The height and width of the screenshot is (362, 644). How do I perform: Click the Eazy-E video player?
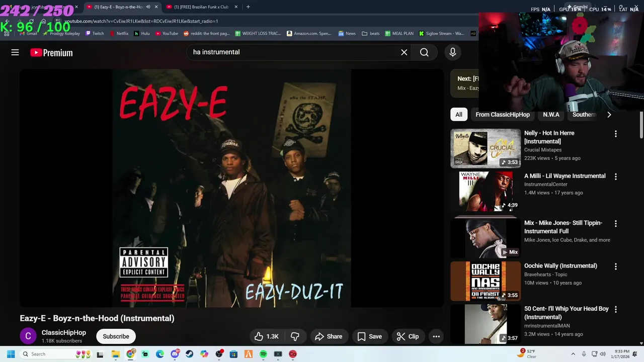click(x=231, y=188)
